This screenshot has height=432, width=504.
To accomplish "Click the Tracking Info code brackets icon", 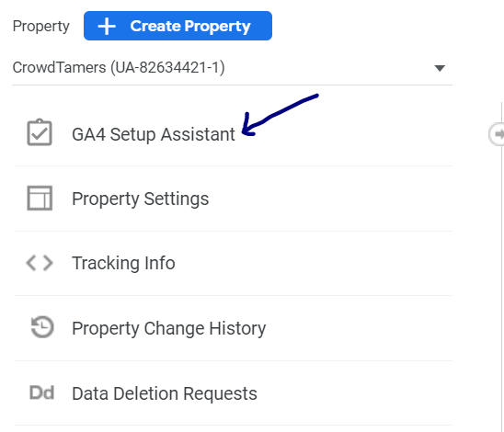I will pyautogui.click(x=40, y=263).
